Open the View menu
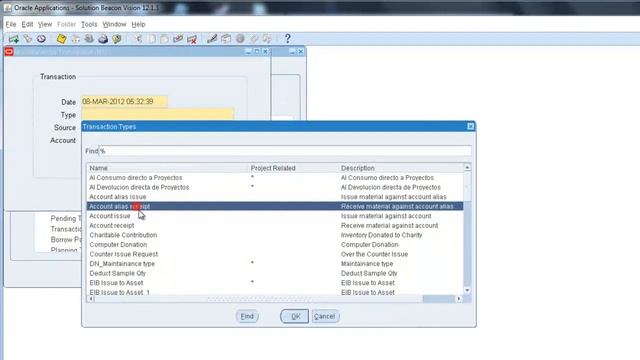This screenshot has height=360, width=640. click(x=45, y=24)
